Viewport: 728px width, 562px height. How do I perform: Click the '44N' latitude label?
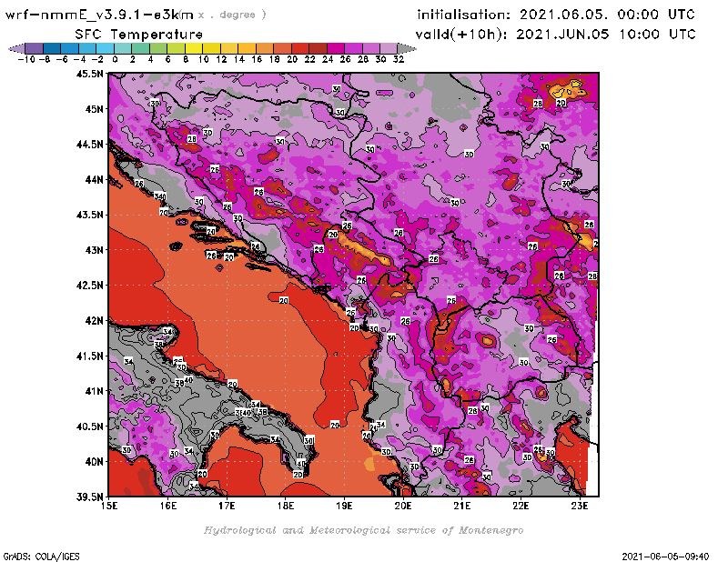coord(94,179)
